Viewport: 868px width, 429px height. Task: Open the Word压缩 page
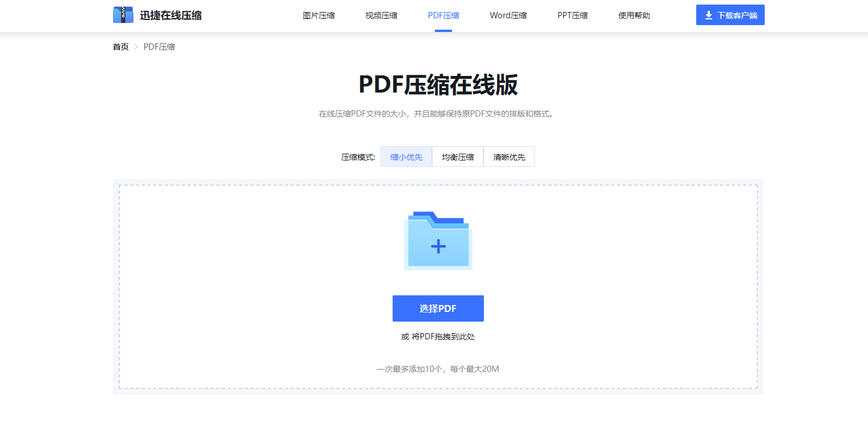coord(507,15)
